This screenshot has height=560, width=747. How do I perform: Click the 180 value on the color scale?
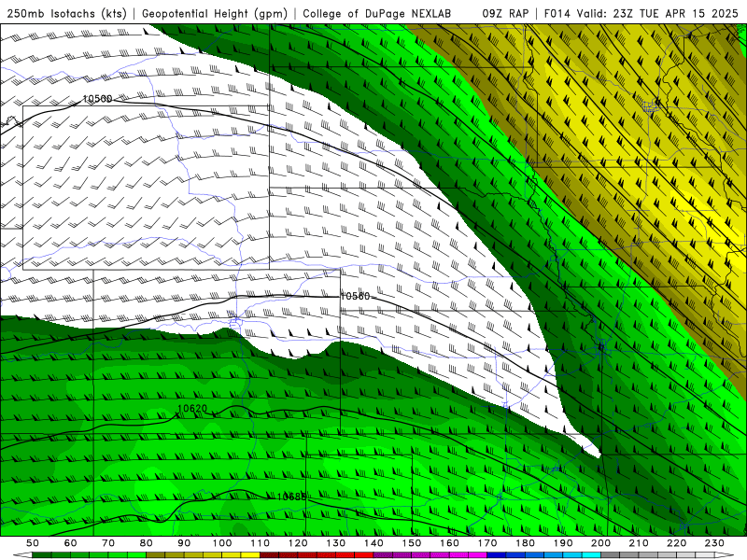pyautogui.click(x=525, y=543)
